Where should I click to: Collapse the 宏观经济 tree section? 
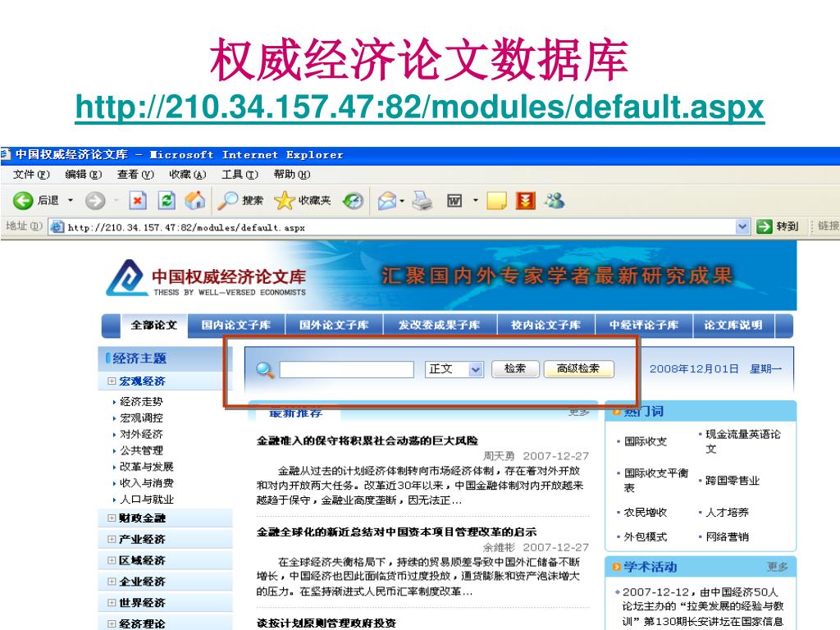point(112,381)
